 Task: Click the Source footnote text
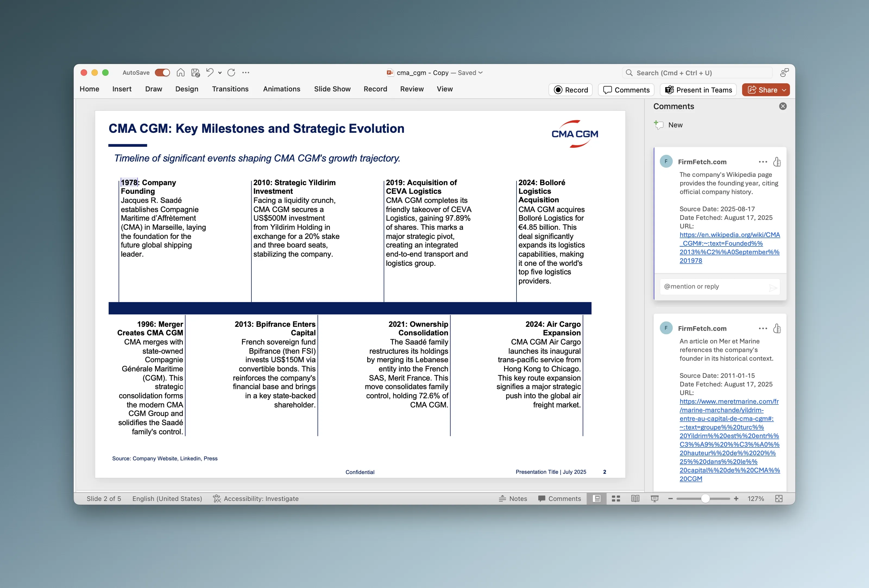pos(165,458)
